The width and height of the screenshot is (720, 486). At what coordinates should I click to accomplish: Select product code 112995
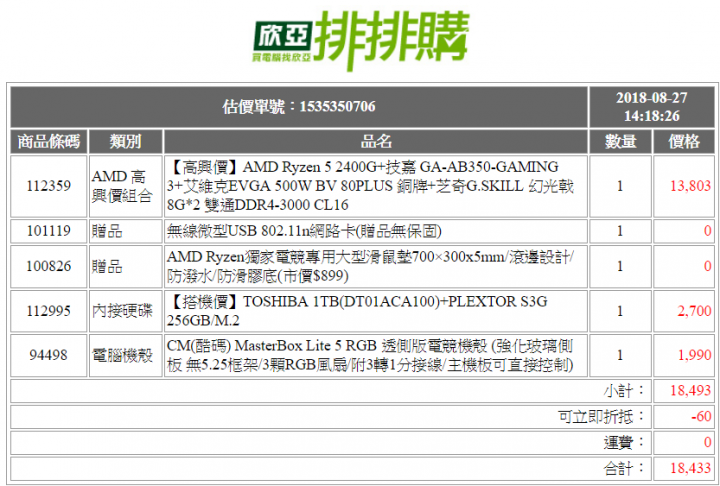pos(49,311)
